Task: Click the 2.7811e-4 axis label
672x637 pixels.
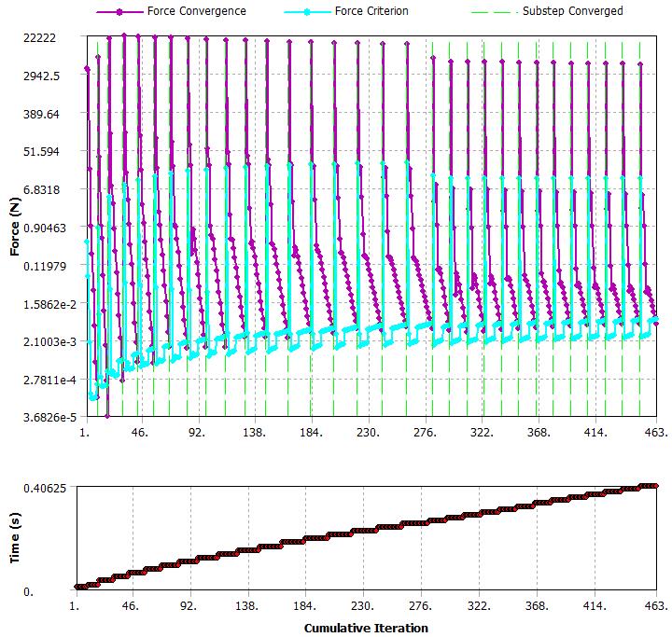Action: (49, 380)
